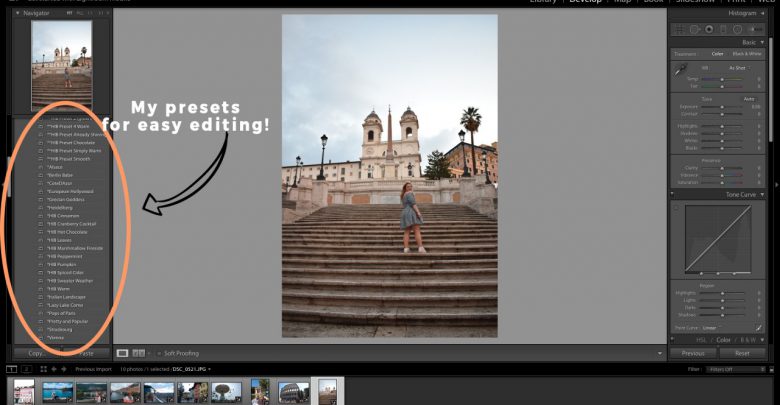
Task: Open the Point Curve Linear dropdown
Action: click(712, 328)
